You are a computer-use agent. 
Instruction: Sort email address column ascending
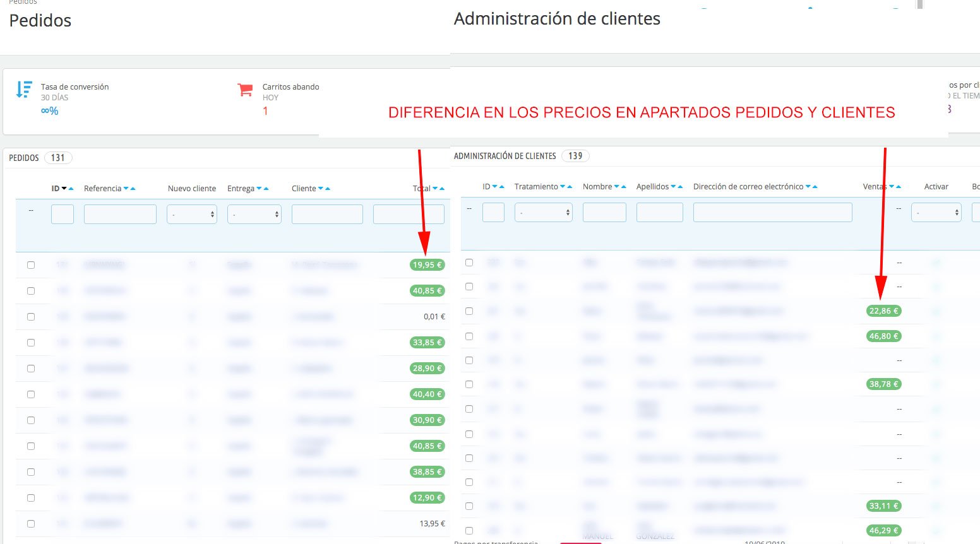pyautogui.click(x=815, y=187)
